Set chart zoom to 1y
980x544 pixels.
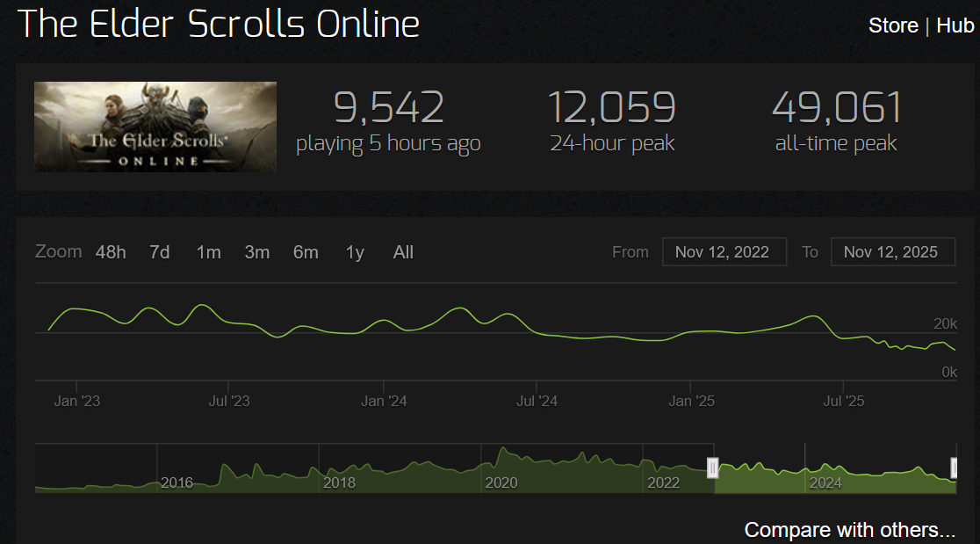(x=355, y=252)
